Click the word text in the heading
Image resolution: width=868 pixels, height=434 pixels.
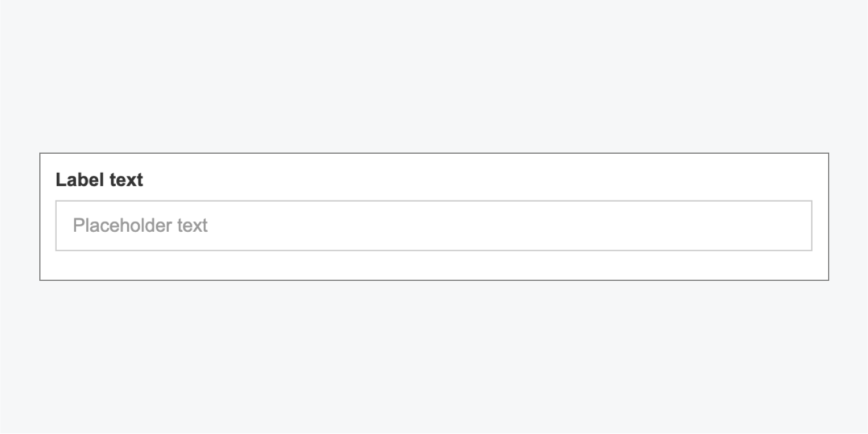click(x=126, y=180)
